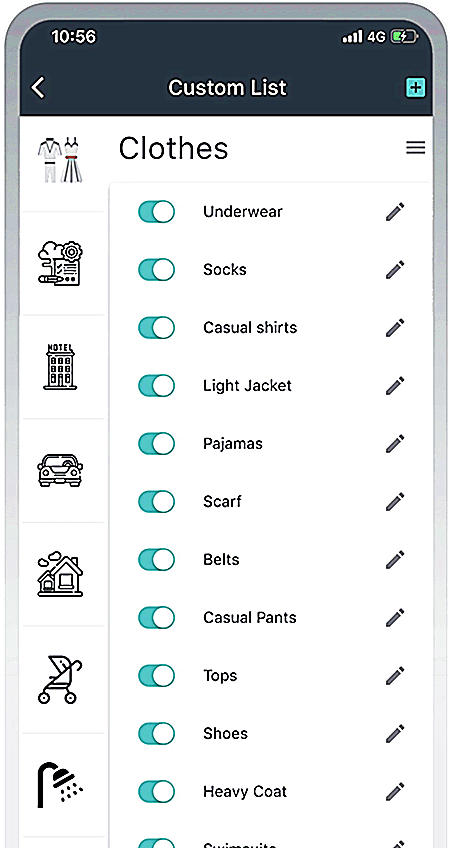Select the Casual shirts list item
Screen dimensions: 450x848
(x=250, y=328)
